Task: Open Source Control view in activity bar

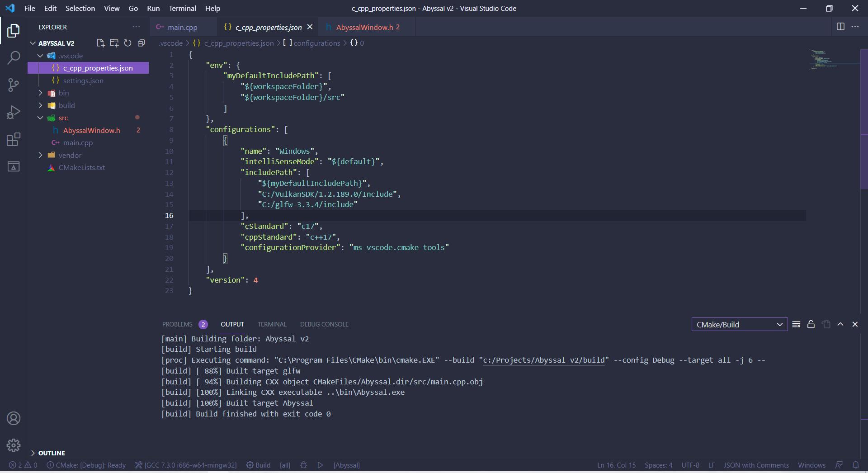Action: (14, 85)
